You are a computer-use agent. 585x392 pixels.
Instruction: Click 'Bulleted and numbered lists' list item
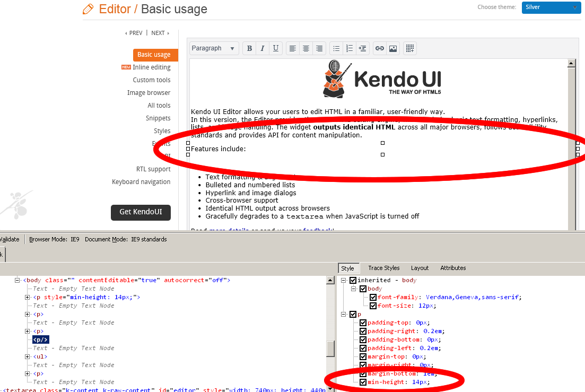[x=250, y=185]
